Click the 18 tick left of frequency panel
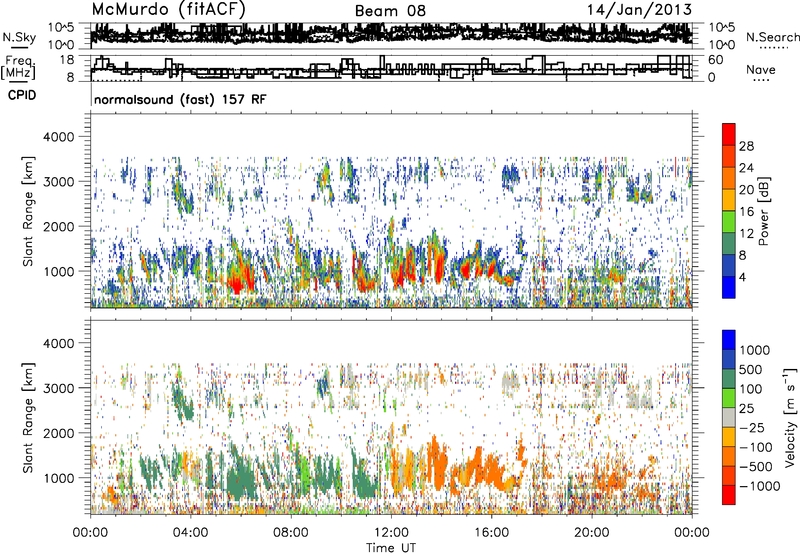800x554 pixels. point(67,60)
